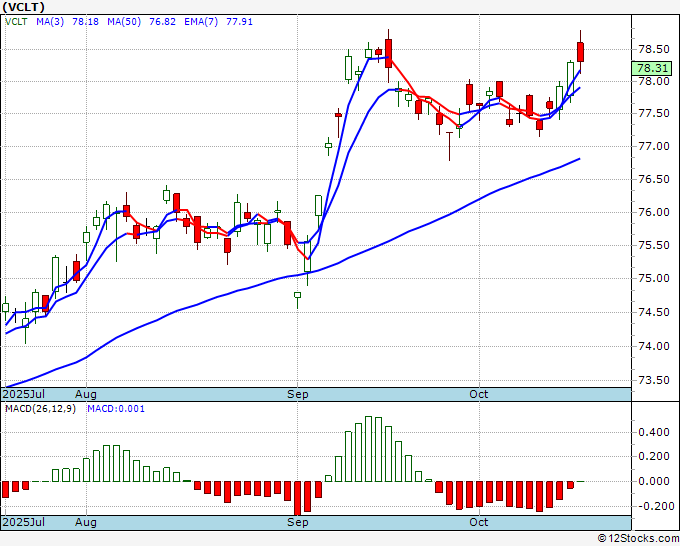Click the 77.00 price axis label
The image size is (680, 546).
click(654, 146)
